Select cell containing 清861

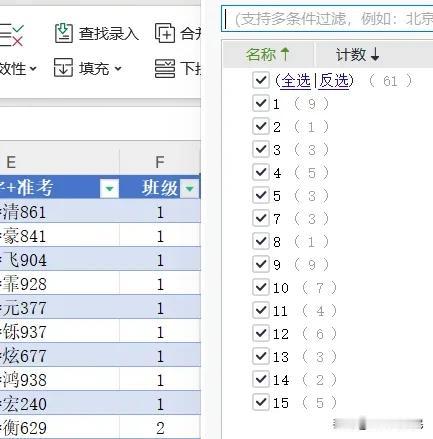(60, 212)
